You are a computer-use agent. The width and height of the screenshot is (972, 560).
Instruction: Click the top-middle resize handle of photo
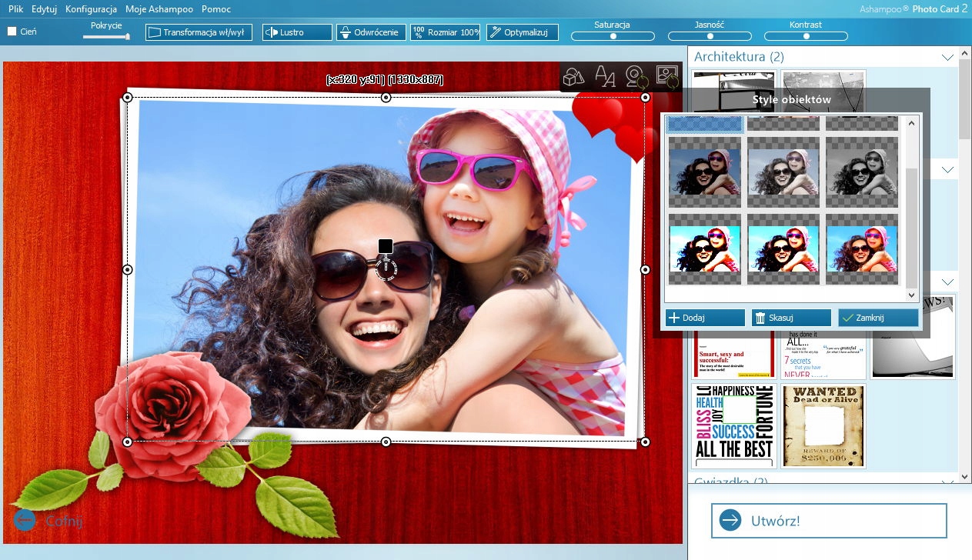point(386,97)
